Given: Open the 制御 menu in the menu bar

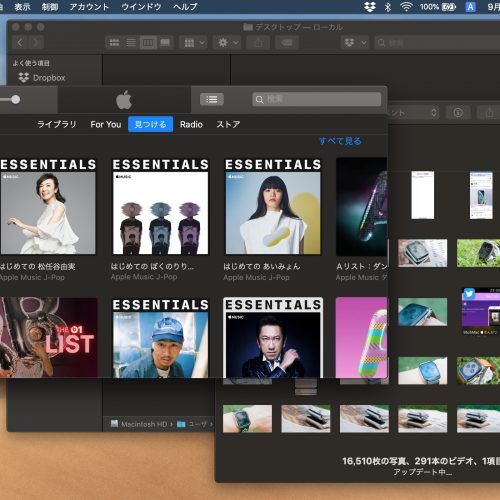Looking at the screenshot, I should [50, 7].
